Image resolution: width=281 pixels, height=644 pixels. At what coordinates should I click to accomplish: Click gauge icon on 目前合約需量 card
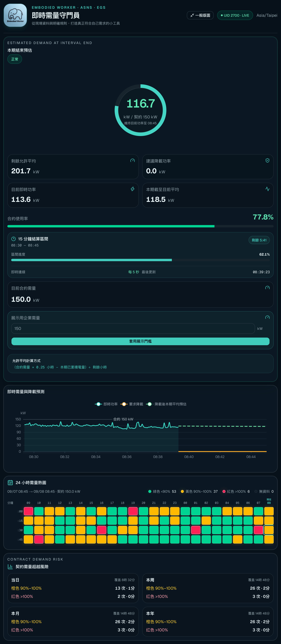267,288
